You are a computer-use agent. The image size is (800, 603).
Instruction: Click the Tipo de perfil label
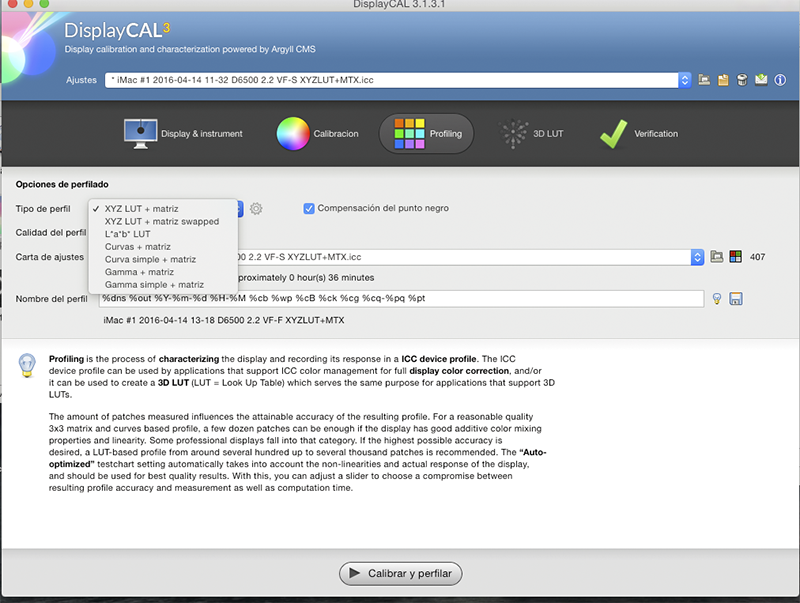(43, 209)
